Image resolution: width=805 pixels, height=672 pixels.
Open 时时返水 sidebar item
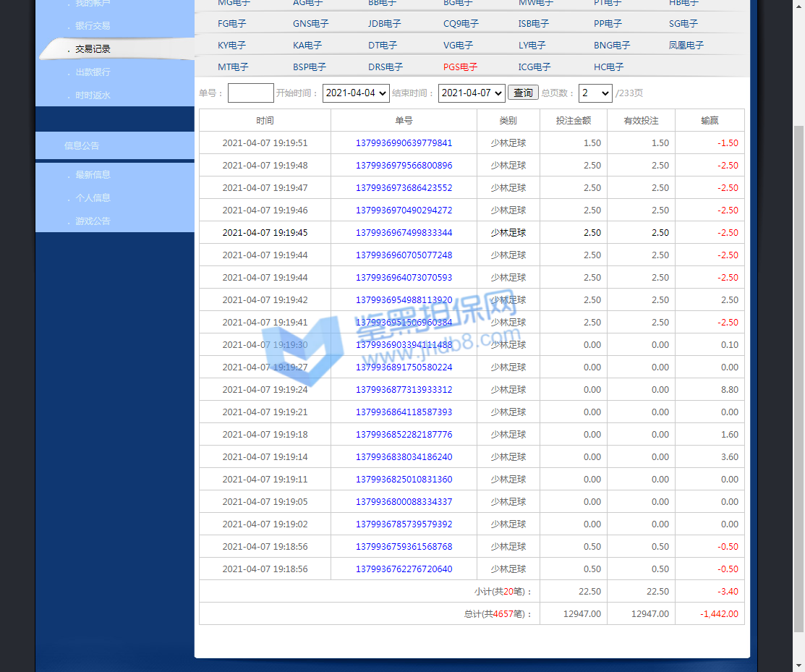[x=93, y=95]
